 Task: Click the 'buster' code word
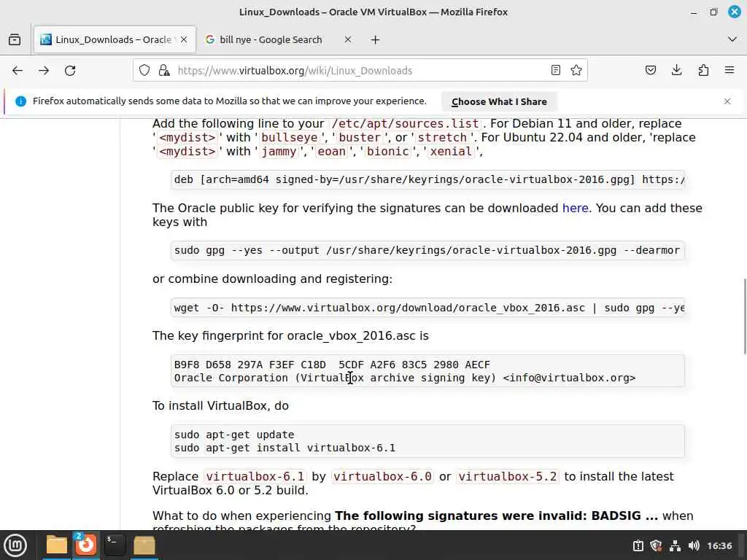click(360, 138)
